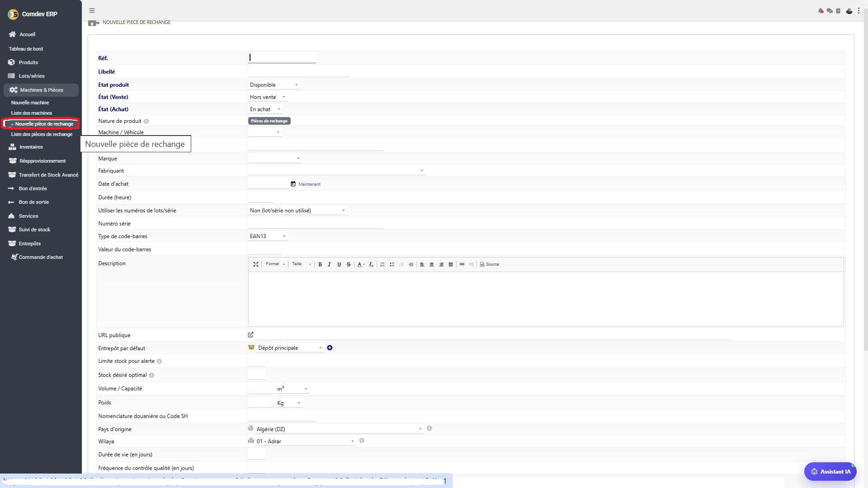Maximize the Description editor
Image resolution: width=868 pixels, height=488 pixels.
[256, 264]
